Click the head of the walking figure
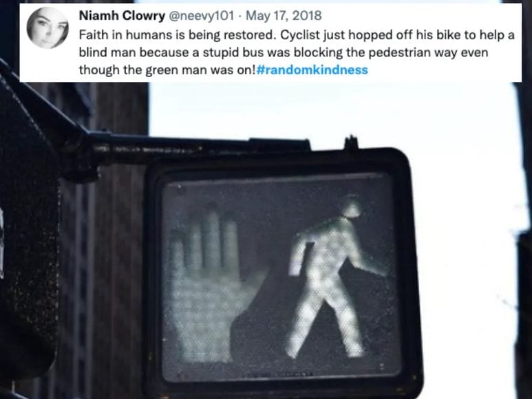The width and height of the screenshot is (532, 399). [352, 207]
